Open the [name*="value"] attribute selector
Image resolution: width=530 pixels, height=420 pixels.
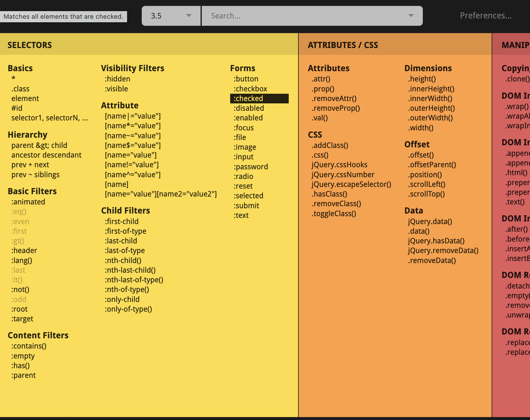pos(133,126)
